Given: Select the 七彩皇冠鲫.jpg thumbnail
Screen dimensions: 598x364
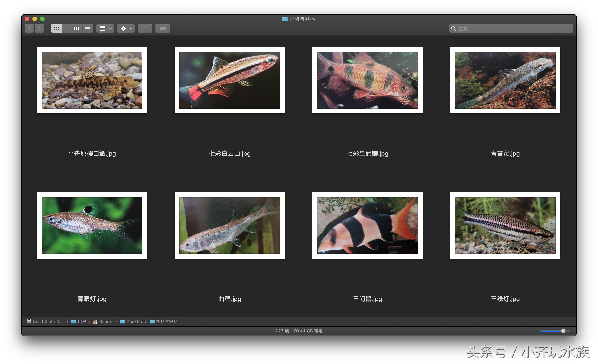Looking at the screenshot, I should [367, 80].
